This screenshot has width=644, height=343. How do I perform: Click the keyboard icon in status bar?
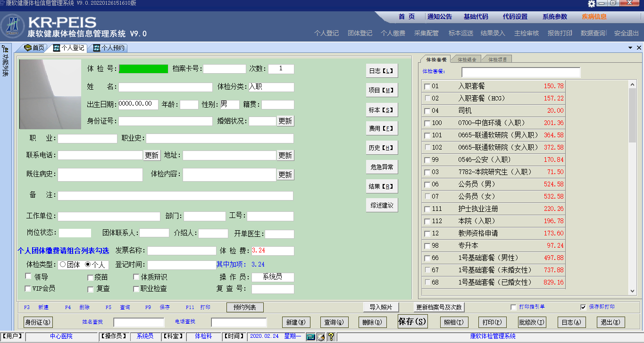tap(311, 336)
